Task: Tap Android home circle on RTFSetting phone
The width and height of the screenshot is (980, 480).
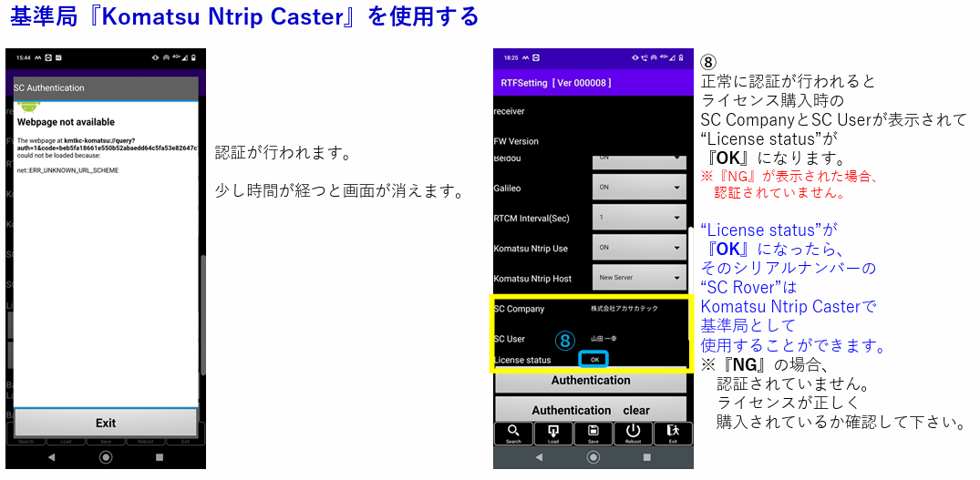Action: [x=593, y=457]
